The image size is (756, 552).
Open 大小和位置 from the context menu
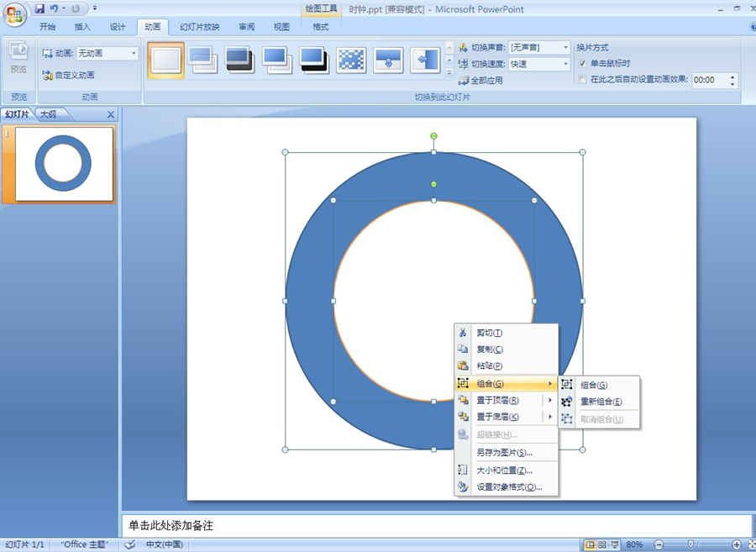pyautogui.click(x=507, y=470)
